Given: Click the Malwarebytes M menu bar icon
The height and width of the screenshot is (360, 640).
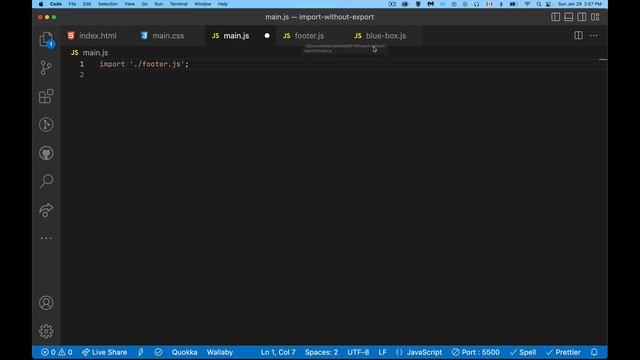Looking at the screenshot, I should coord(431,4).
